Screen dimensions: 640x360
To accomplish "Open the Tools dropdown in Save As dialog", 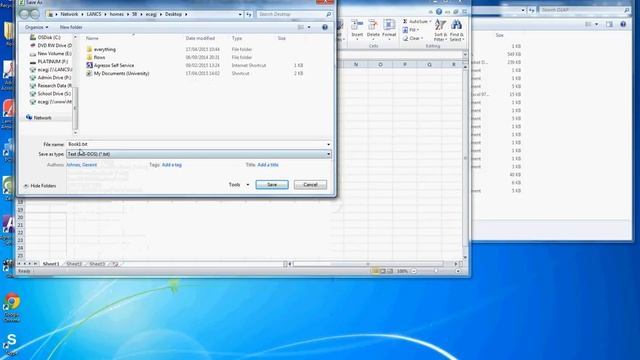I will tap(238, 184).
